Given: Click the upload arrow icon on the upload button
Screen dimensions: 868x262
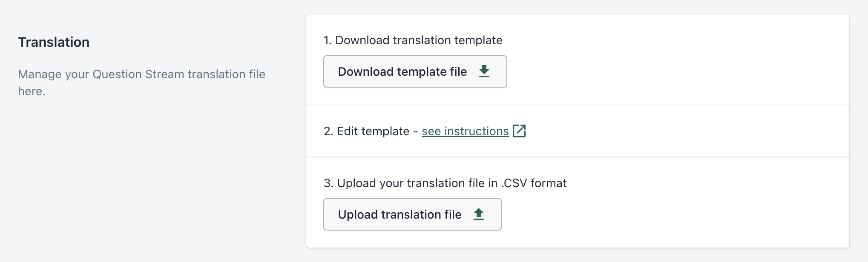Looking at the screenshot, I should (x=479, y=214).
